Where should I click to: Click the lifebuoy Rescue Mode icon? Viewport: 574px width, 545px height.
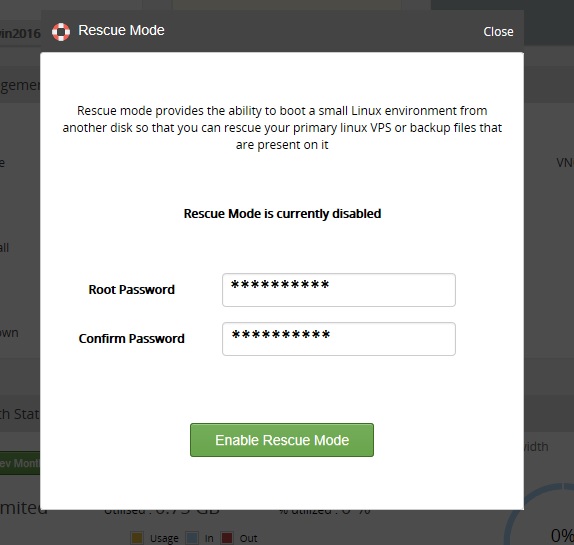coord(61,32)
